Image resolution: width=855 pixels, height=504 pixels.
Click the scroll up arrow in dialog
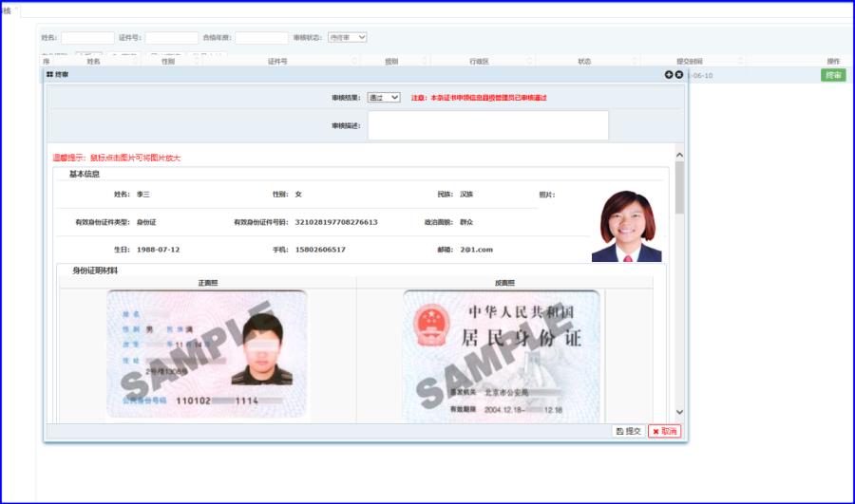point(679,154)
